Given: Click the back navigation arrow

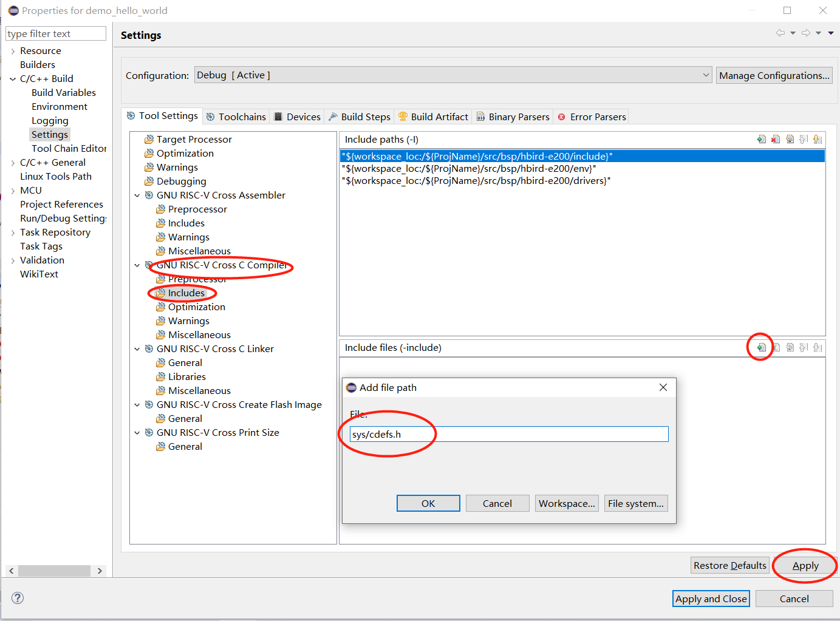Looking at the screenshot, I should 780,33.
